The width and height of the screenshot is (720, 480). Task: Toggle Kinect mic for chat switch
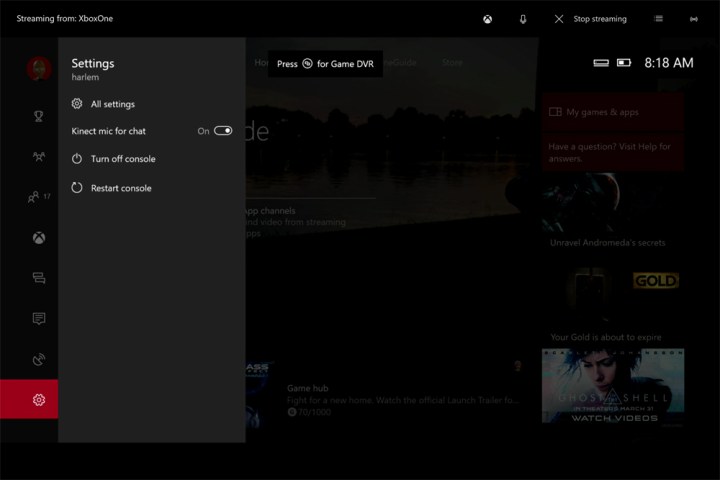pyautogui.click(x=223, y=131)
